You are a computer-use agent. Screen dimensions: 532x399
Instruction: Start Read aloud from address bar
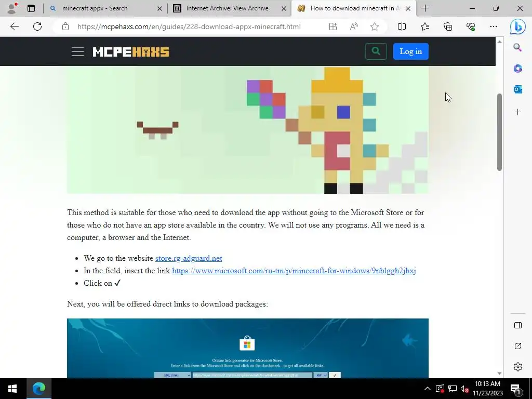tap(354, 26)
